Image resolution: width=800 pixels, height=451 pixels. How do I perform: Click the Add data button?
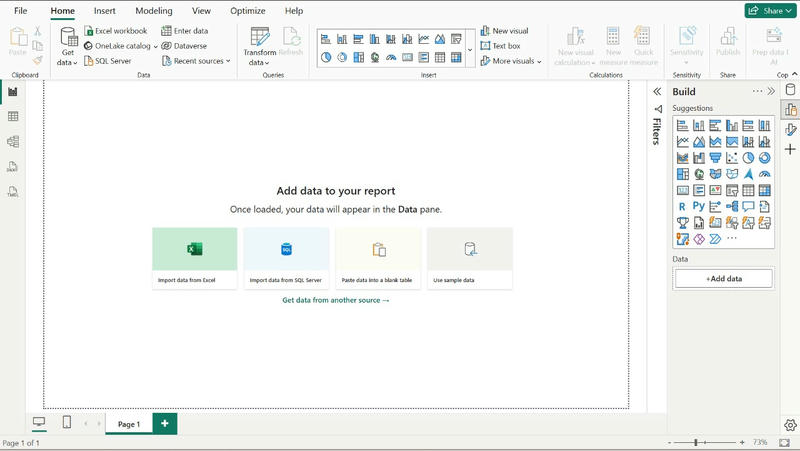pos(723,279)
